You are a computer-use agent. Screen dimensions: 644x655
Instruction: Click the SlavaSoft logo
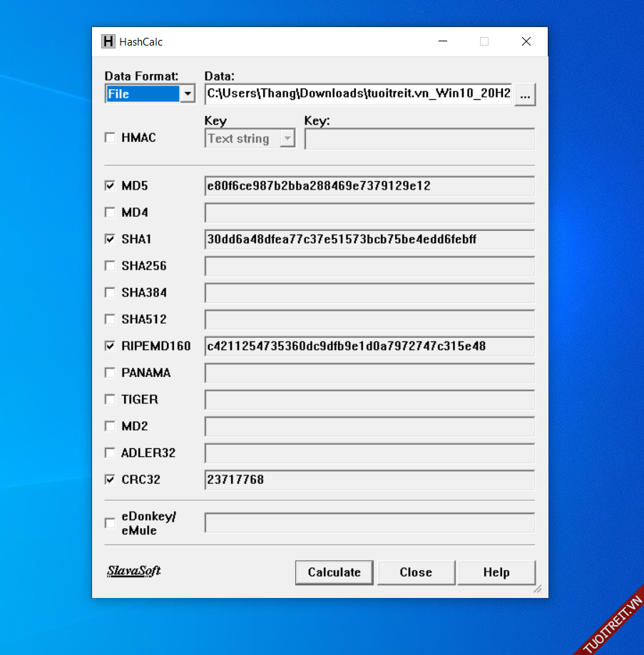coord(134,571)
